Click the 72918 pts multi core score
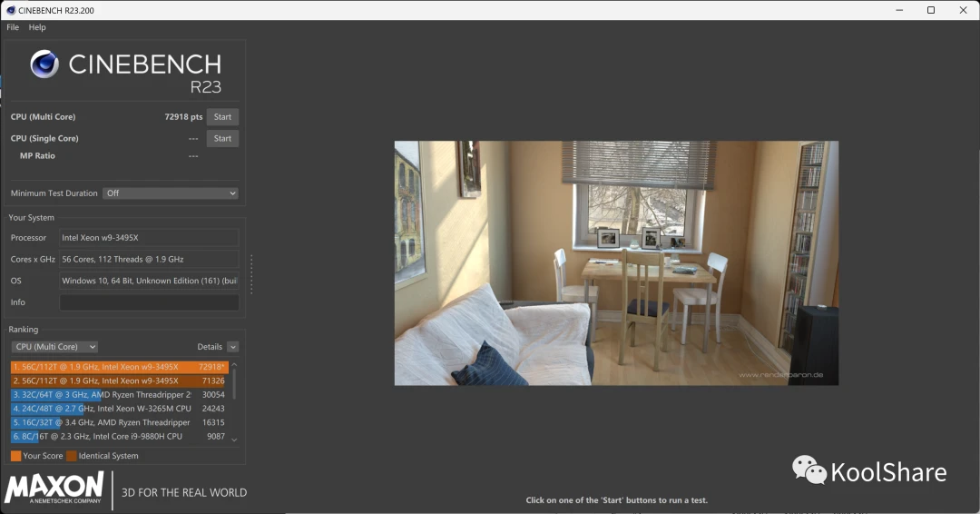Screen dimensions: 980x514 click(183, 117)
